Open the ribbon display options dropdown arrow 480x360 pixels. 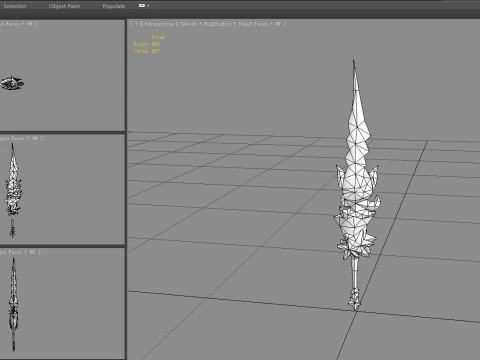(148, 6)
